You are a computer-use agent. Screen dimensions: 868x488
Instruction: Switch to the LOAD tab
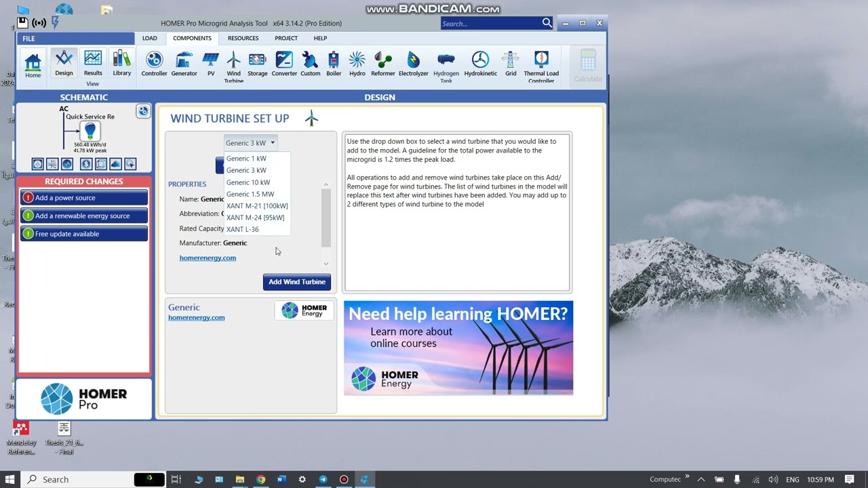[x=149, y=39]
